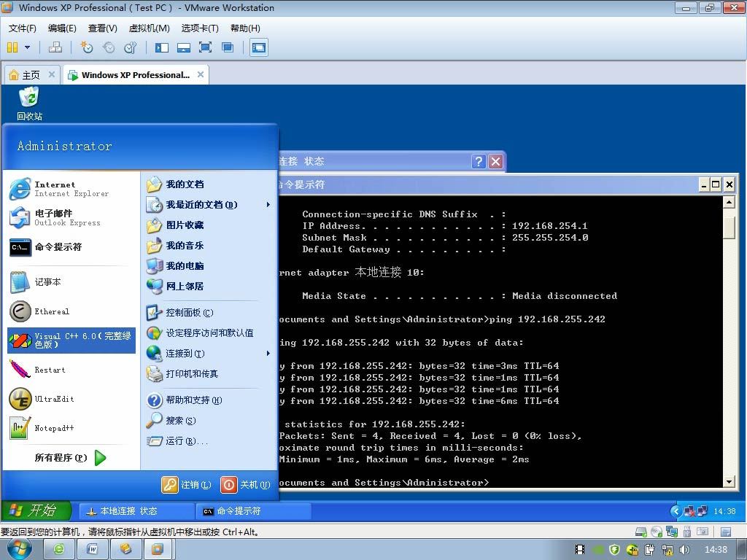Image resolution: width=747 pixels, height=560 pixels.
Task: Open 搜索(S)
Action: (x=209, y=421)
